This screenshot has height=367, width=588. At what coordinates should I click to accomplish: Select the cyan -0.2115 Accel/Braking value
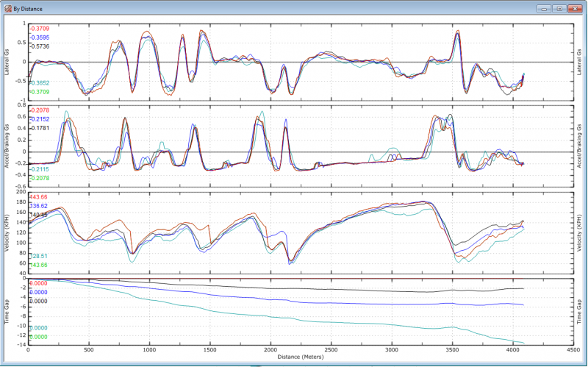(40, 169)
